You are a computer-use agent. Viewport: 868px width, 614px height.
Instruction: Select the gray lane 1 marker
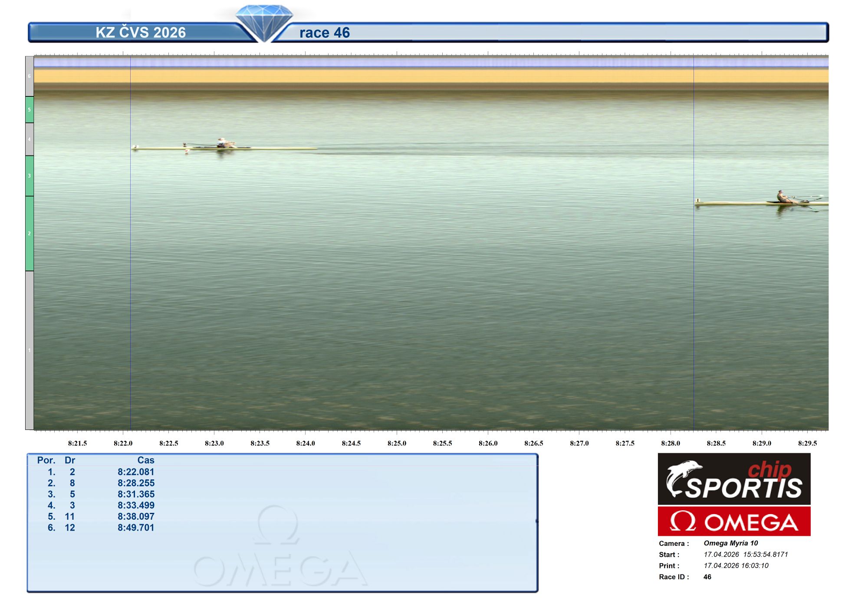30,350
